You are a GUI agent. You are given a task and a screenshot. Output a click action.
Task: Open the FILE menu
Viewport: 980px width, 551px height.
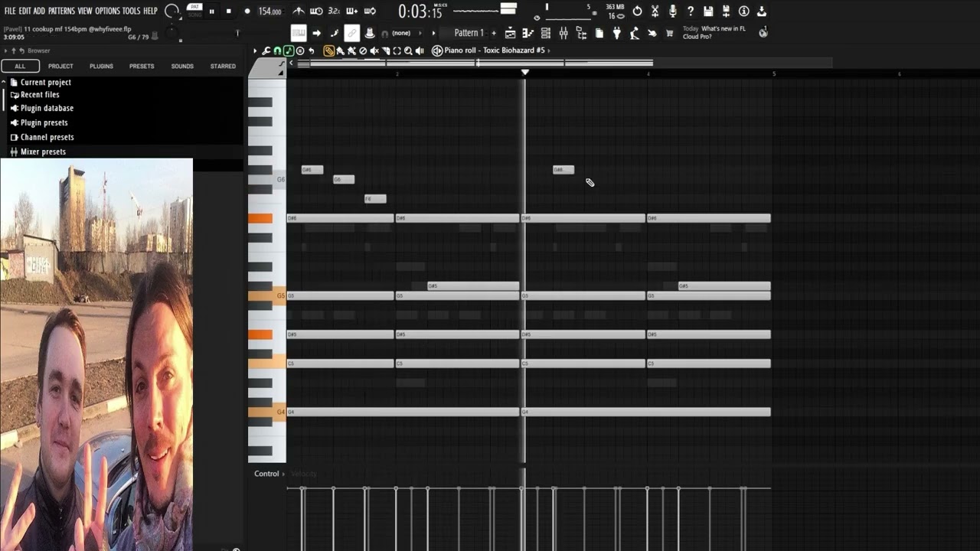click(10, 11)
